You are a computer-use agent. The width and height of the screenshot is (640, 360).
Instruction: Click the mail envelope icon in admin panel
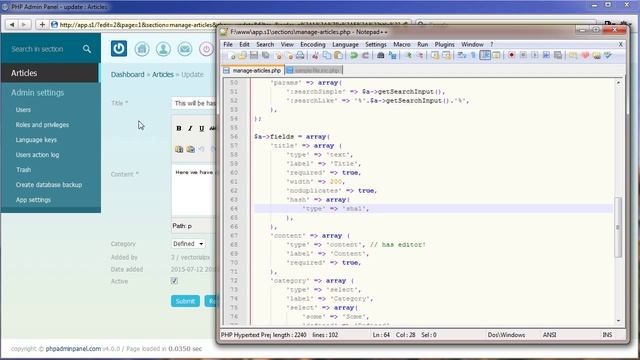[184, 49]
